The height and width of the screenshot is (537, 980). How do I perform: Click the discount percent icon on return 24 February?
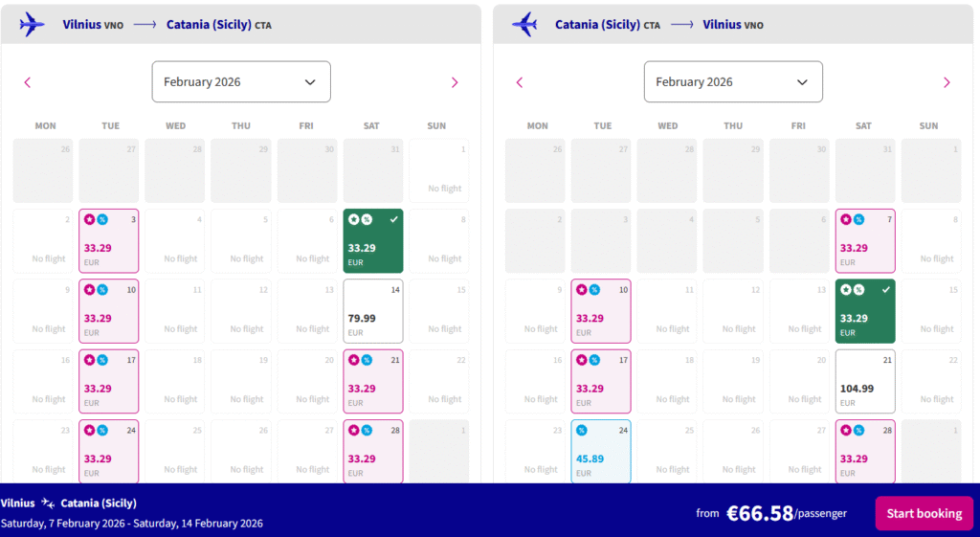[581, 430]
